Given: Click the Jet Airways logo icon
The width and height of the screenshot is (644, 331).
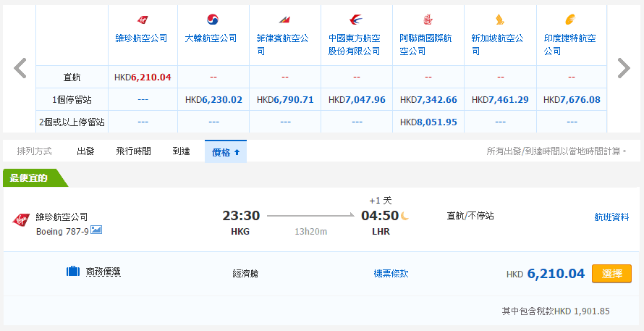Looking at the screenshot, I should click(x=570, y=20).
